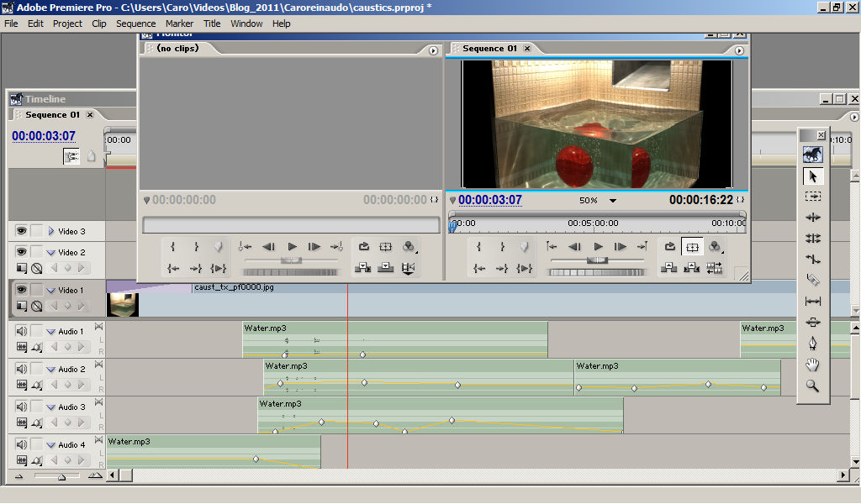The height and width of the screenshot is (504, 861).
Task: Select the Zoom magnifier tool
Action: pyautogui.click(x=813, y=386)
